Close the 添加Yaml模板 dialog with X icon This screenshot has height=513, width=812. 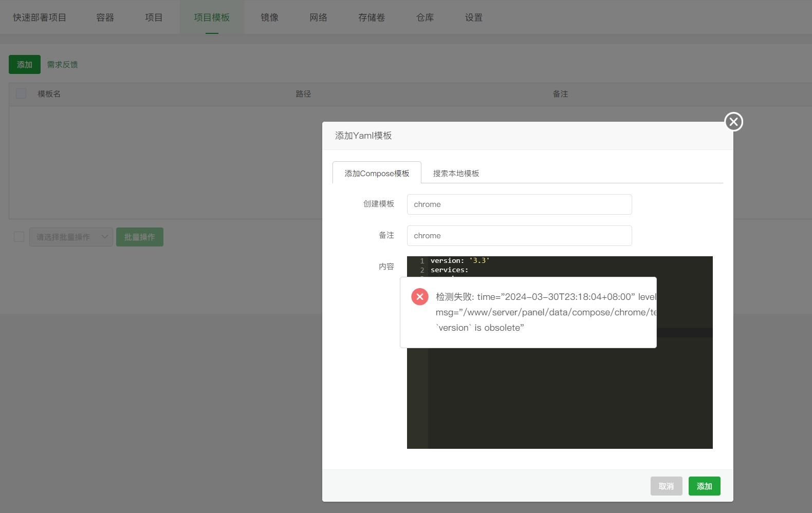pyautogui.click(x=733, y=122)
